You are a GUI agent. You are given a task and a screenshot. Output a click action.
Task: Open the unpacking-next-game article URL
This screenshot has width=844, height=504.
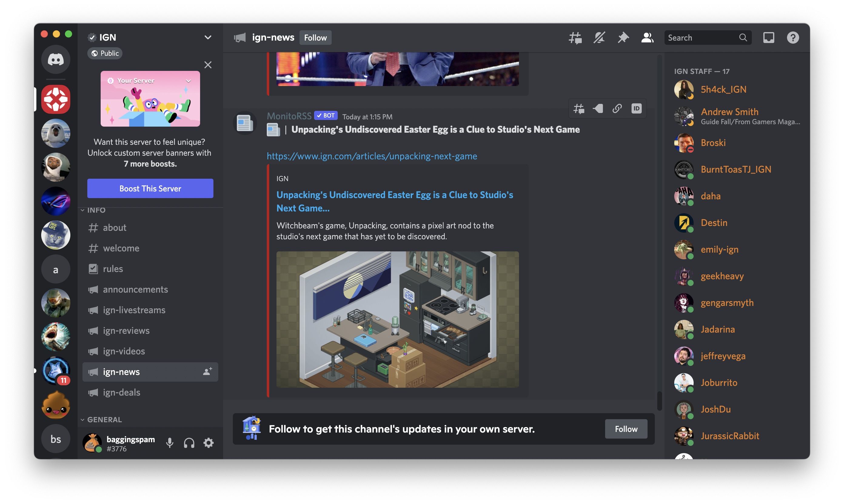(x=372, y=156)
